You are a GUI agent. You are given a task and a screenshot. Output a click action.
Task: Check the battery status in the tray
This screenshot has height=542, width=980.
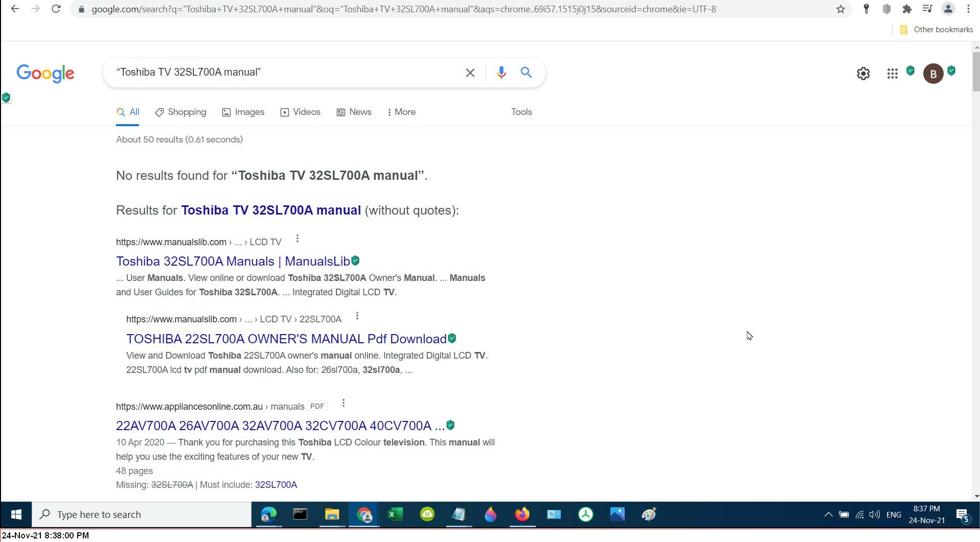(844, 514)
